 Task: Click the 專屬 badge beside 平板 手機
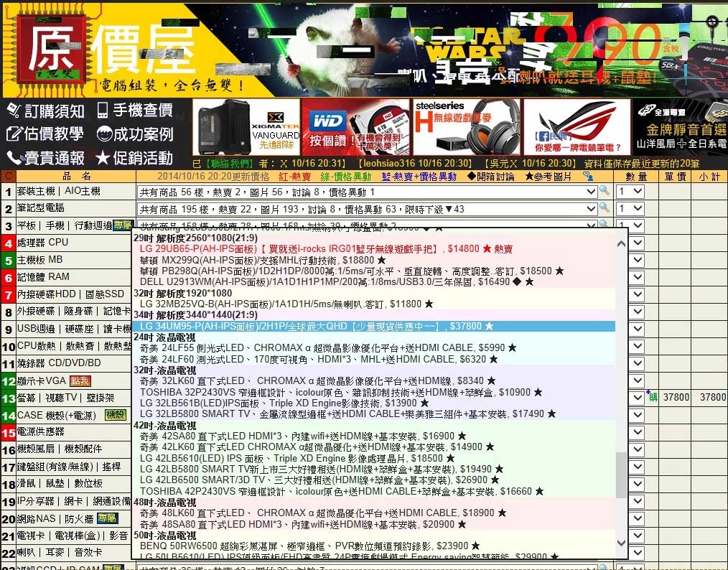123,225
